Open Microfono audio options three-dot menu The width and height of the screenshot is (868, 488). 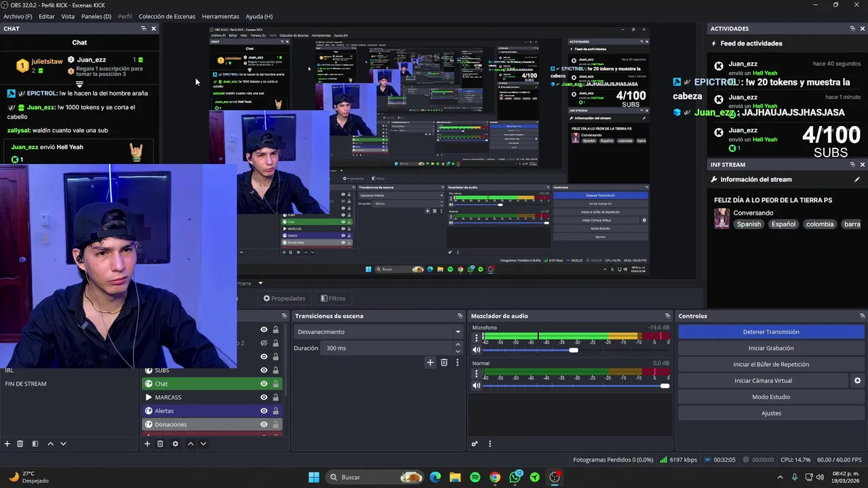(x=476, y=337)
